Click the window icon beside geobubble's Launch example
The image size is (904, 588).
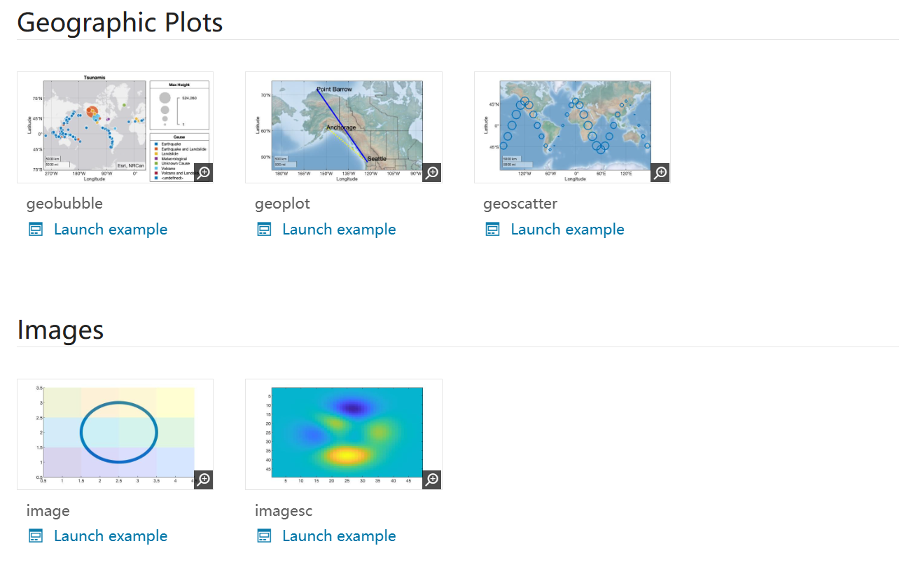(x=36, y=230)
